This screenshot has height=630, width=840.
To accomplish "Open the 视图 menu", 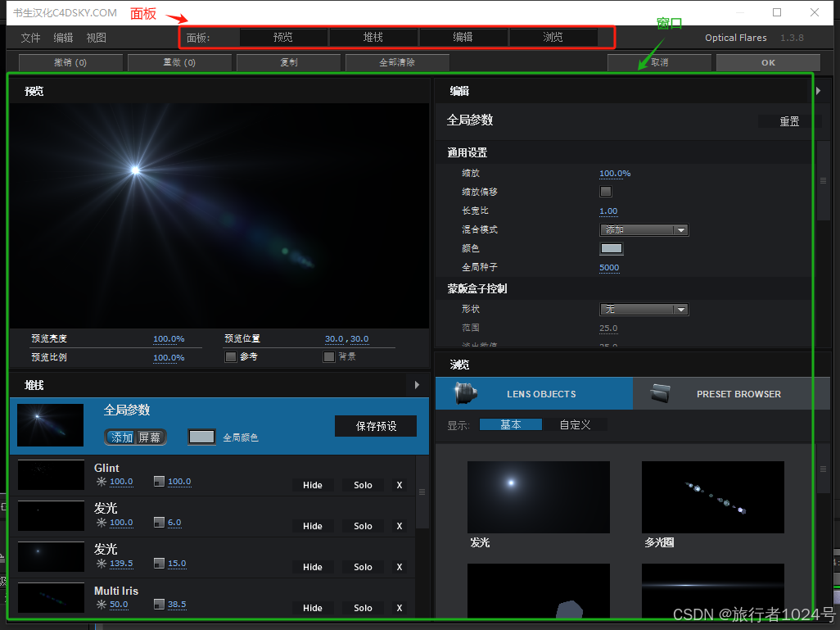I will pyautogui.click(x=97, y=38).
